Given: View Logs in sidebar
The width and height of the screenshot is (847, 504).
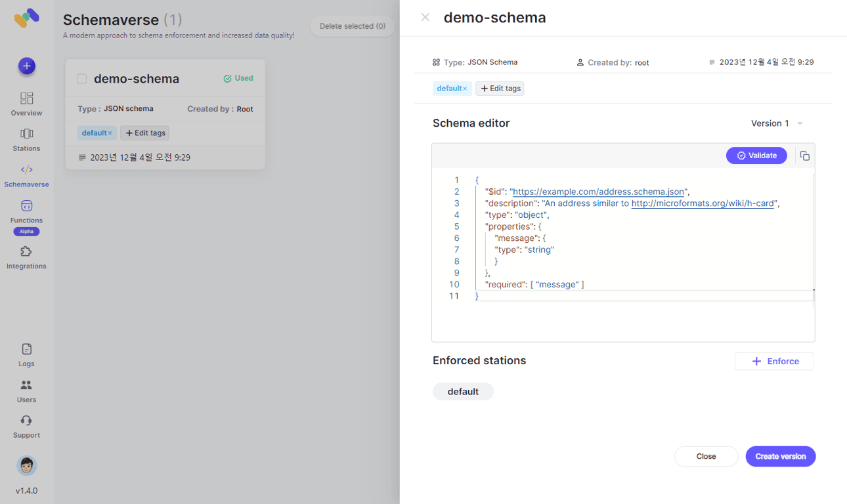Looking at the screenshot, I should pos(26,355).
